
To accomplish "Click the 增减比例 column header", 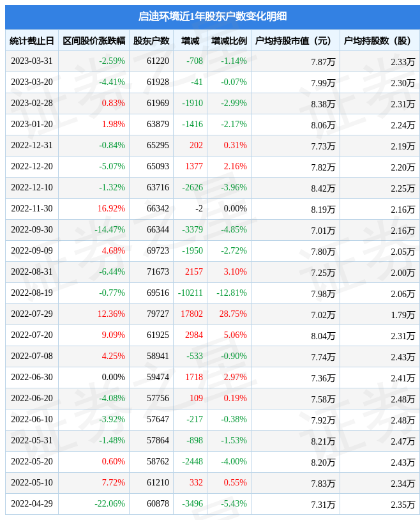I will (x=229, y=41).
